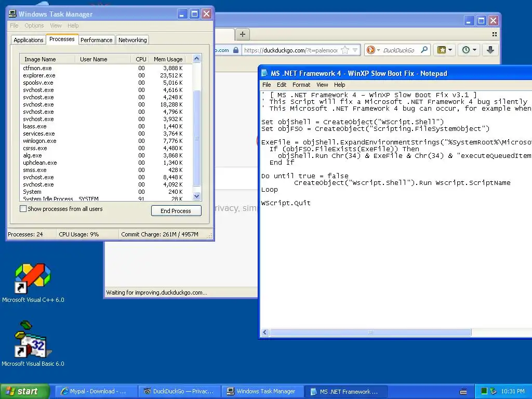Switch to the Performance tab

pyautogui.click(x=96, y=39)
